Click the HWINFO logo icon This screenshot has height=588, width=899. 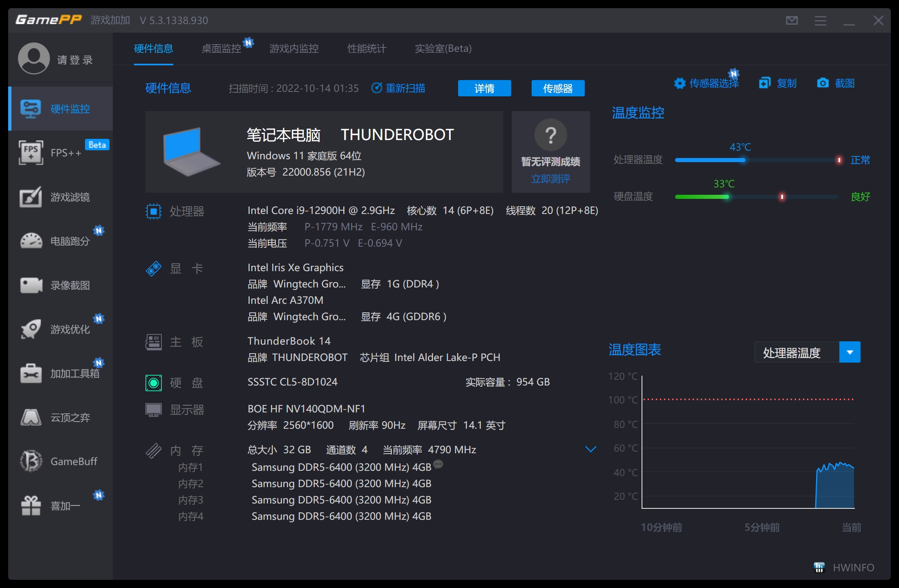pyautogui.click(x=819, y=568)
